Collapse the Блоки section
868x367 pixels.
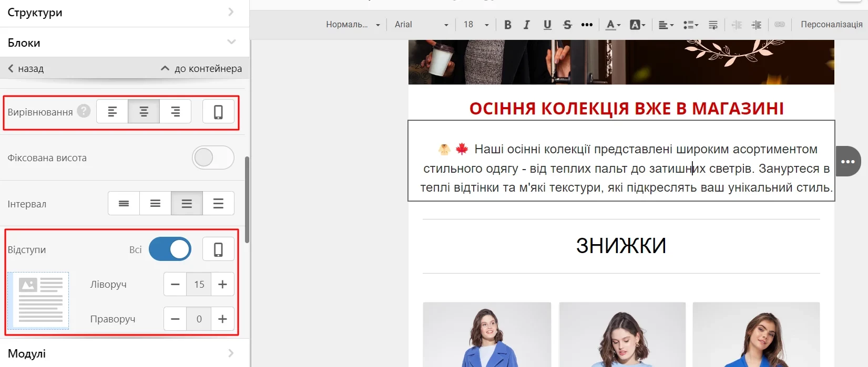click(x=125, y=43)
